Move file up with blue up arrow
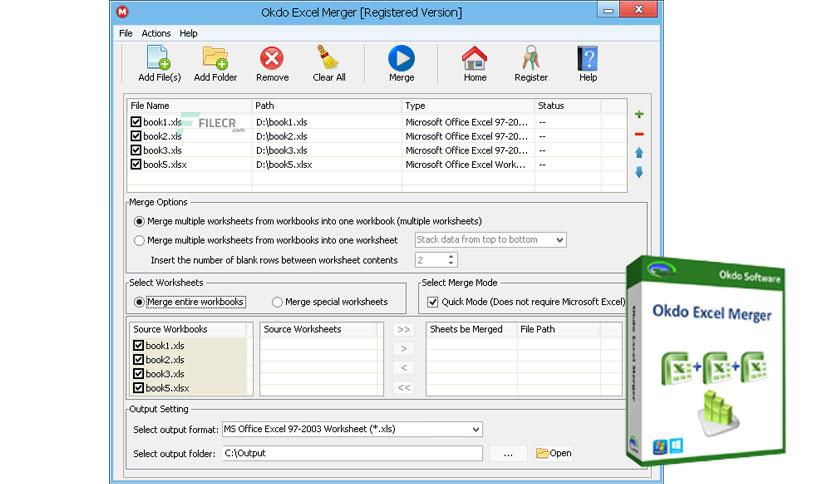Image resolution: width=836 pixels, height=484 pixels. click(639, 153)
